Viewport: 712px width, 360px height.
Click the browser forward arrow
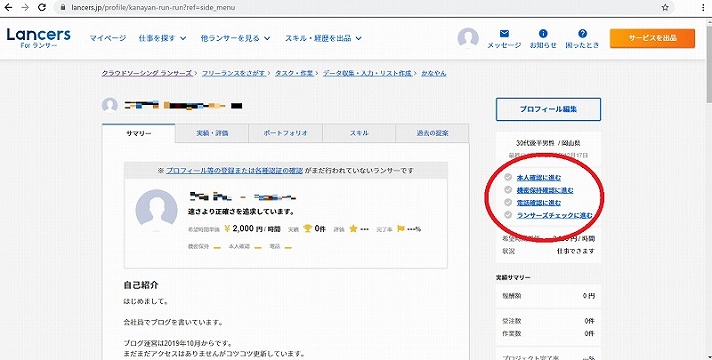click(x=25, y=7)
